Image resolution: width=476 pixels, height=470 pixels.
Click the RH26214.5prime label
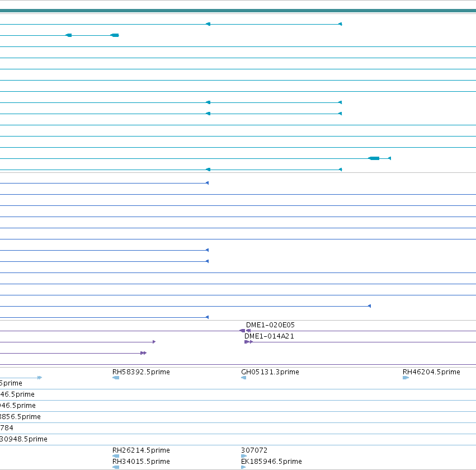click(x=141, y=450)
